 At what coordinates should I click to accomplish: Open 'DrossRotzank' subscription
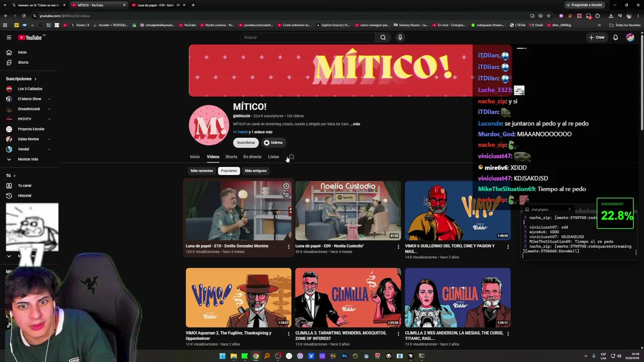click(28, 109)
